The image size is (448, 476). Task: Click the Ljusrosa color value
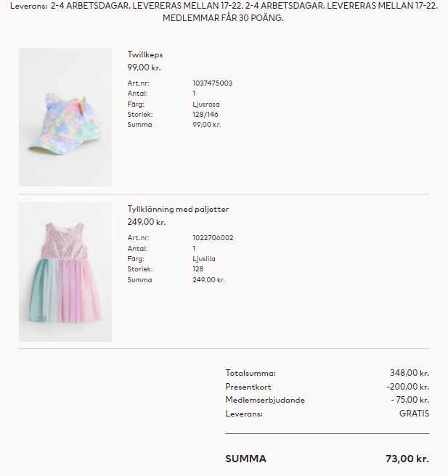(206, 104)
